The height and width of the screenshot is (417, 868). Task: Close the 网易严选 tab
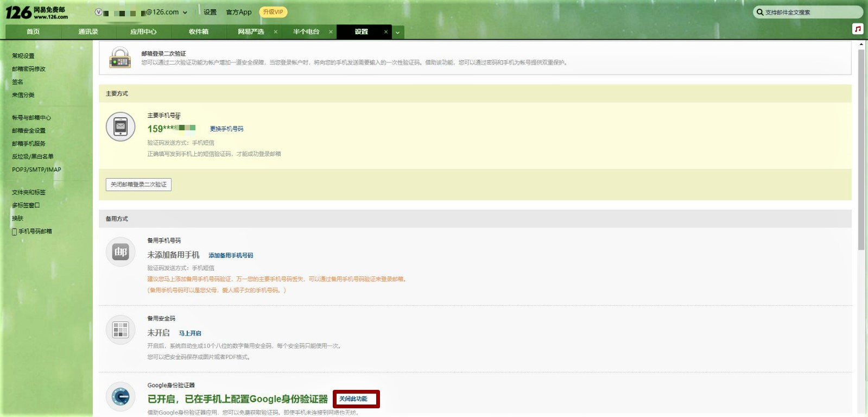coord(276,32)
